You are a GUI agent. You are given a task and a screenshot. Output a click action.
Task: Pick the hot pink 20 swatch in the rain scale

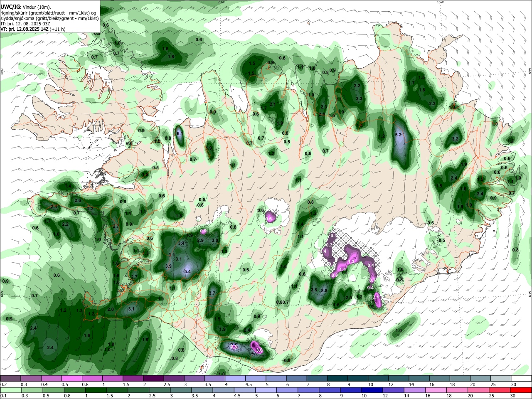pyautogui.click(x=478, y=390)
